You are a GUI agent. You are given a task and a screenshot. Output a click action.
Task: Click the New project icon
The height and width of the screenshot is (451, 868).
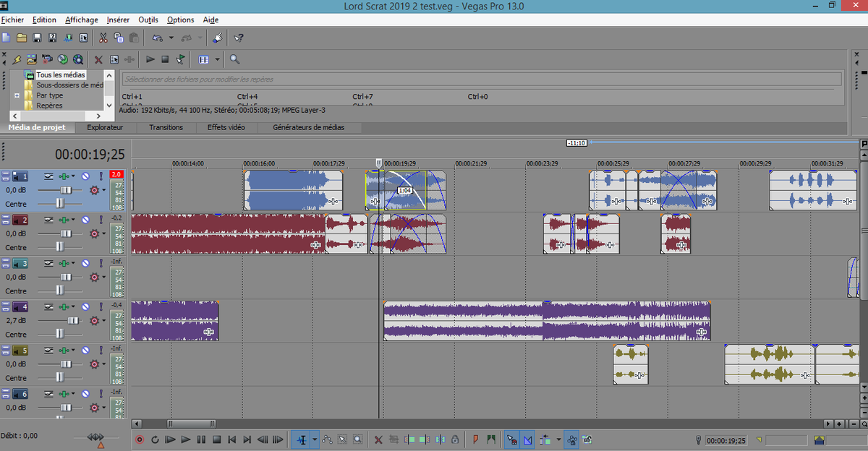[x=6, y=38]
